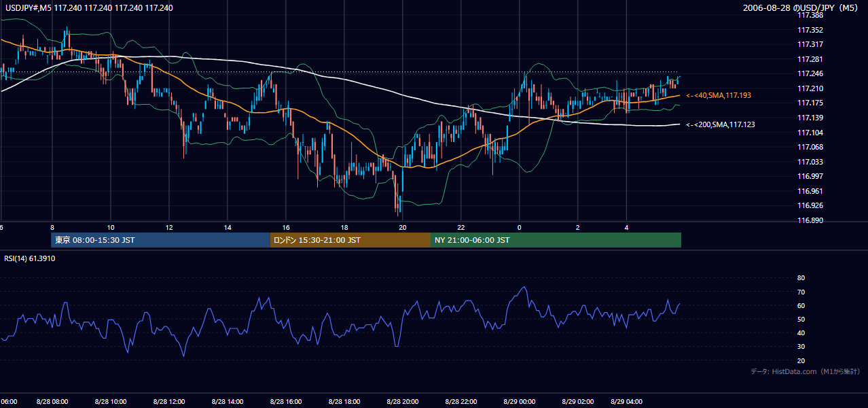Click the 8/28 12:00 bottom time label
Viewport: 868px width, 408px height.
[x=169, y=402]
